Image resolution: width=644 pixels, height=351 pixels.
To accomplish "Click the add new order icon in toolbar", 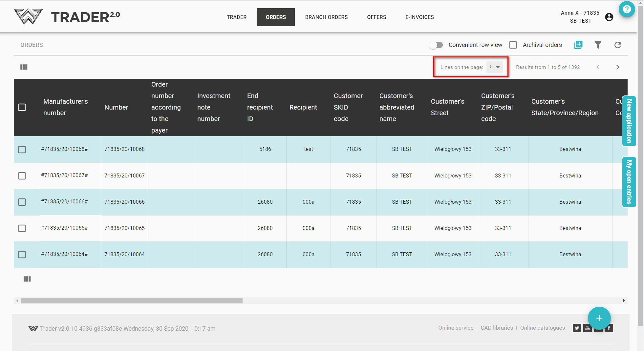I will [578, 45].
